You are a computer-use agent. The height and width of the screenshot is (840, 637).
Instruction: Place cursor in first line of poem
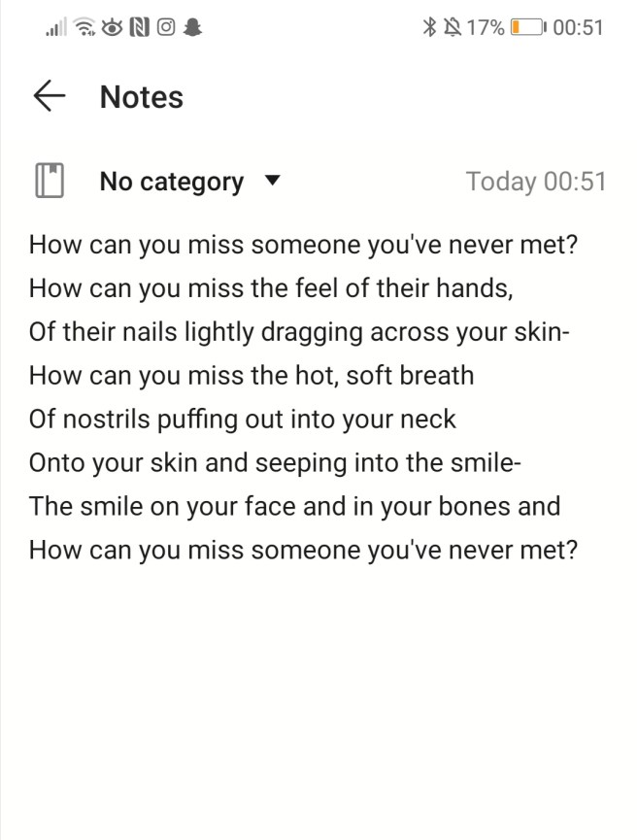pos(303,244)
